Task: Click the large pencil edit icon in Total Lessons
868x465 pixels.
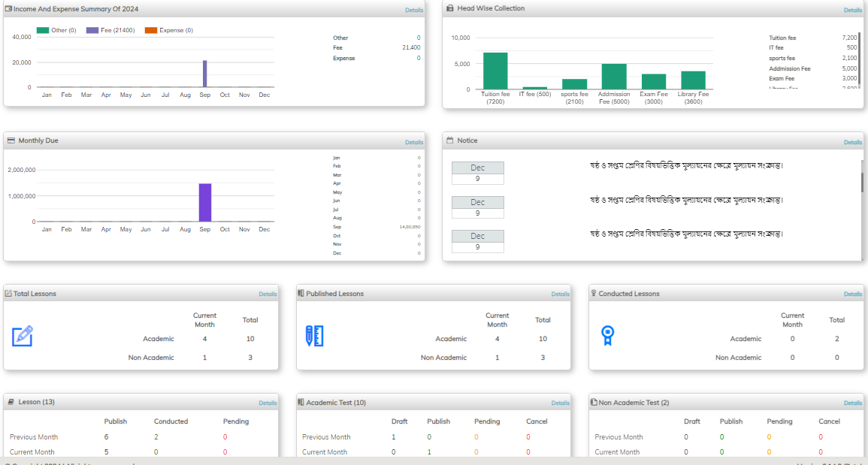Action: 23,336
